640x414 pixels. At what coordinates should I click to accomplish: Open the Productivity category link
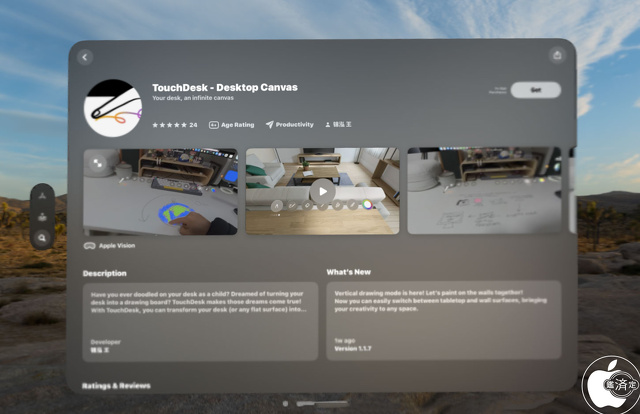(289, 125)
